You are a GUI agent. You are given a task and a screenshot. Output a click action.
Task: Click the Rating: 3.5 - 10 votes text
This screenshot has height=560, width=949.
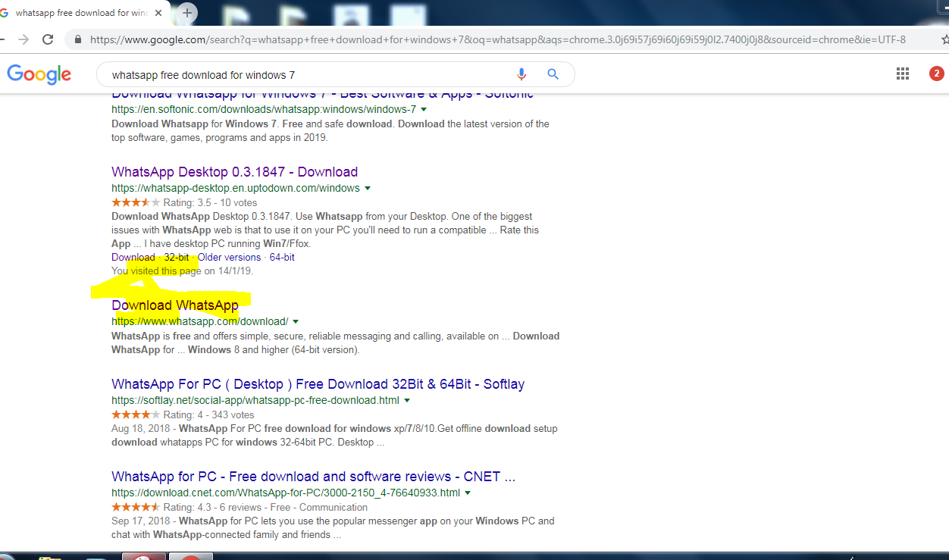pyautogui.click(x=210, y=203)
